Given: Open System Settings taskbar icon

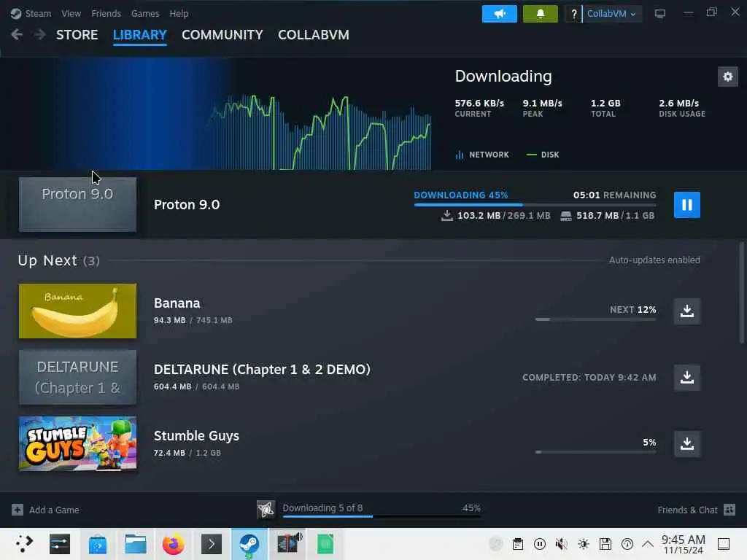Looking at the screenshot, I should click(x=60, y=544).
